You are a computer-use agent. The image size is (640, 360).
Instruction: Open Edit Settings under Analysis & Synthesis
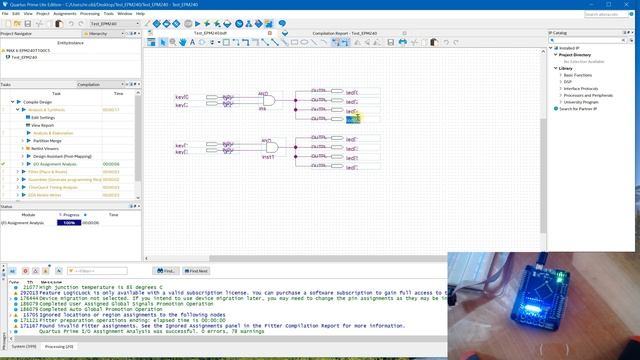click(43, 117)
